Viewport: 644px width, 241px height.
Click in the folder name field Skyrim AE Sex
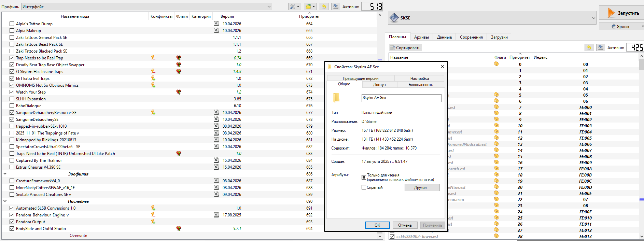click(401, 98)
